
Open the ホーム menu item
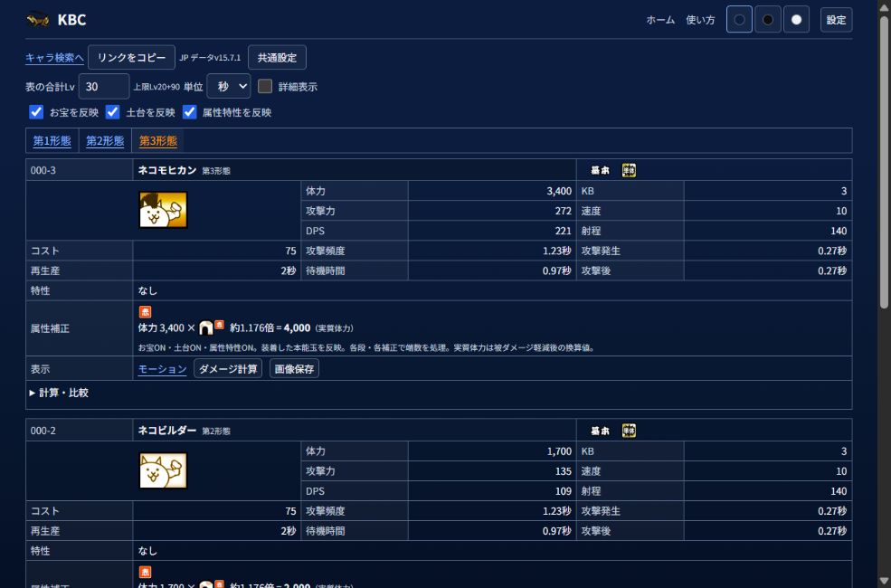tap(660, 20)
